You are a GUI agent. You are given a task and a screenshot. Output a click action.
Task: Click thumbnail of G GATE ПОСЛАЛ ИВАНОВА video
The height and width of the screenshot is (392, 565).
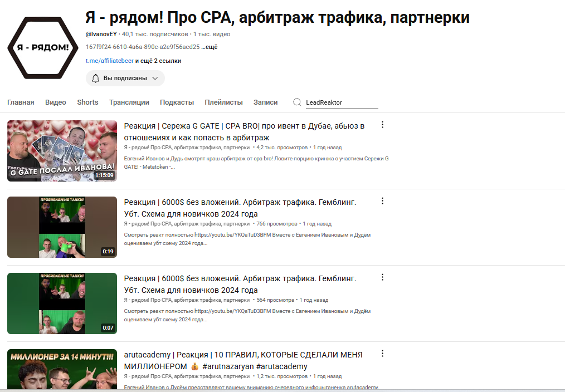pyautogui.click(x=62, y=151)
